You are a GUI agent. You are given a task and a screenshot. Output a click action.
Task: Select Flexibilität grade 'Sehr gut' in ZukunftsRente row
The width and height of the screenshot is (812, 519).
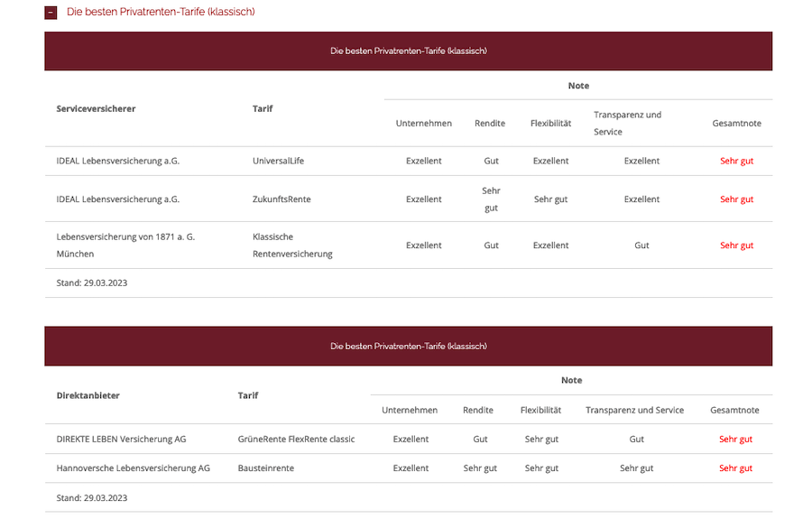[x=551, y=199]
